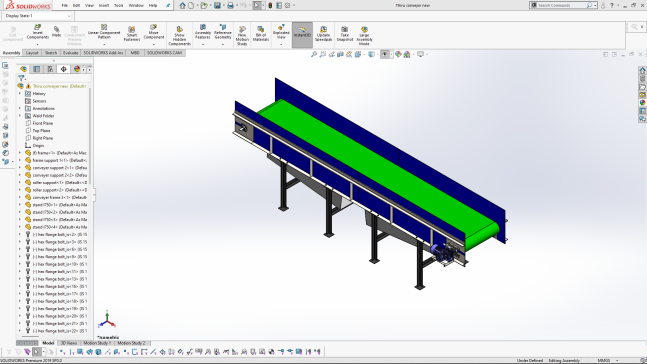Open the DimXpertManager tab
The width and height of the screenshot is (647, 364).
point(64,69)
